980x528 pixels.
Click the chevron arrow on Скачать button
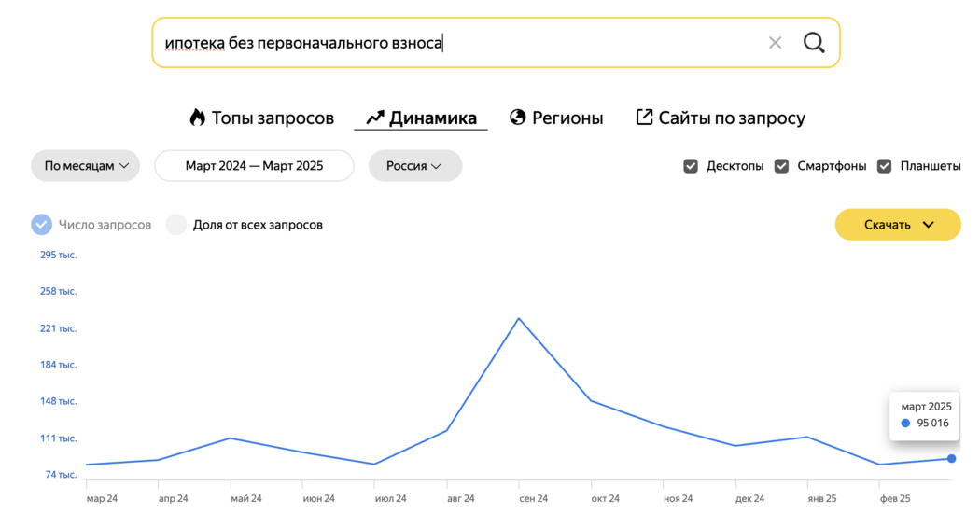[x=929, y=225]
